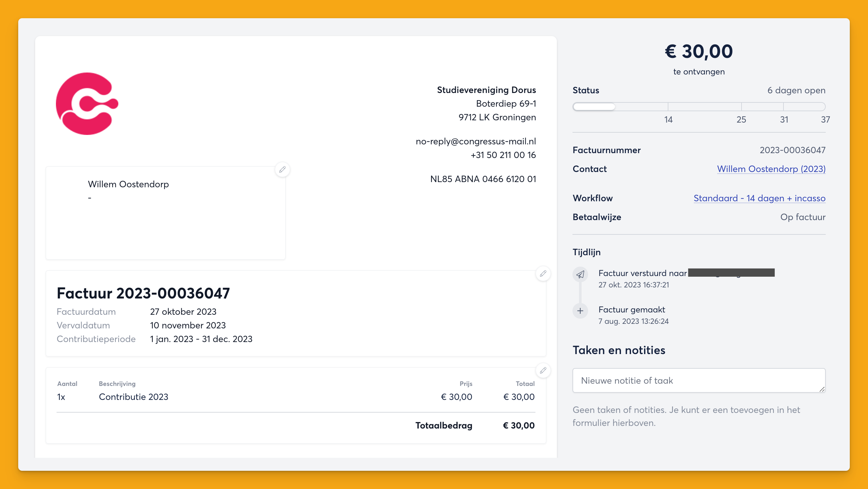Click the Contributie 2023 line item
Image resolution: width=868 pixels, height=489 pixels.
[x=133, y=397]
